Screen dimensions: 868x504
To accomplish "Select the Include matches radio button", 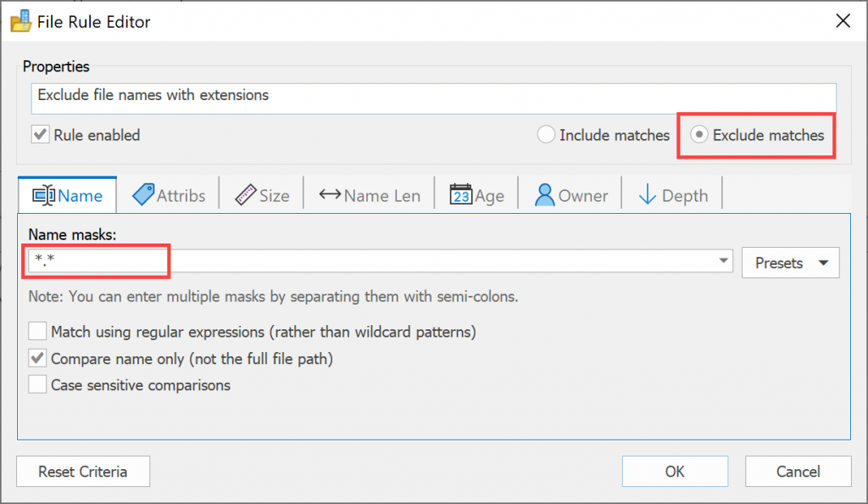I will pyautogui.click(x=546, y=135).
